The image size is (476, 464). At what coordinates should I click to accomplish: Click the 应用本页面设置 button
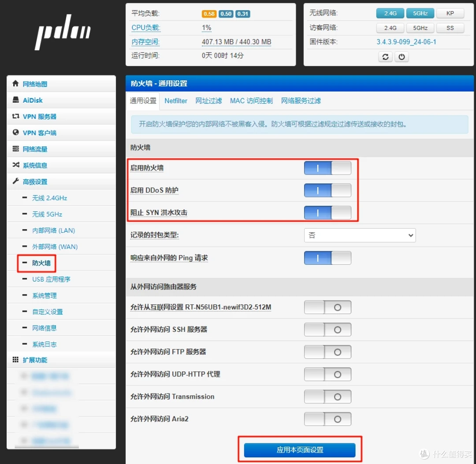click(x=300, y=450)
